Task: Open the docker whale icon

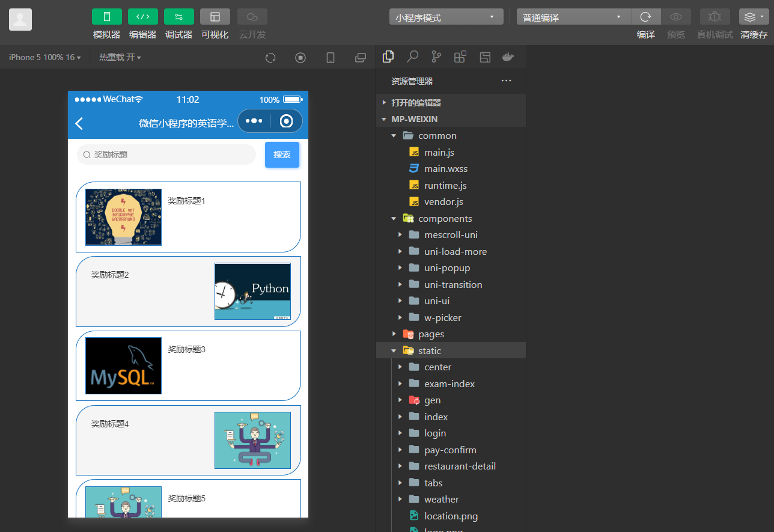Action: click(508, 57)
